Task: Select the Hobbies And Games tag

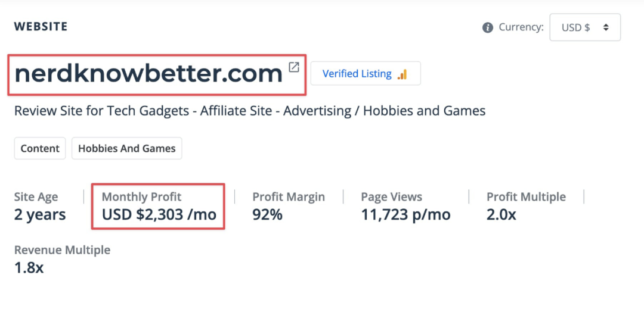Action: click(127, 149)
